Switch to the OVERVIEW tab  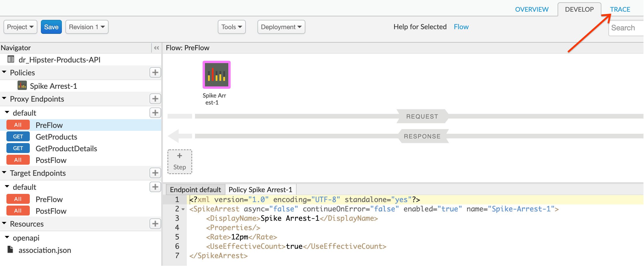pos(532,9)
